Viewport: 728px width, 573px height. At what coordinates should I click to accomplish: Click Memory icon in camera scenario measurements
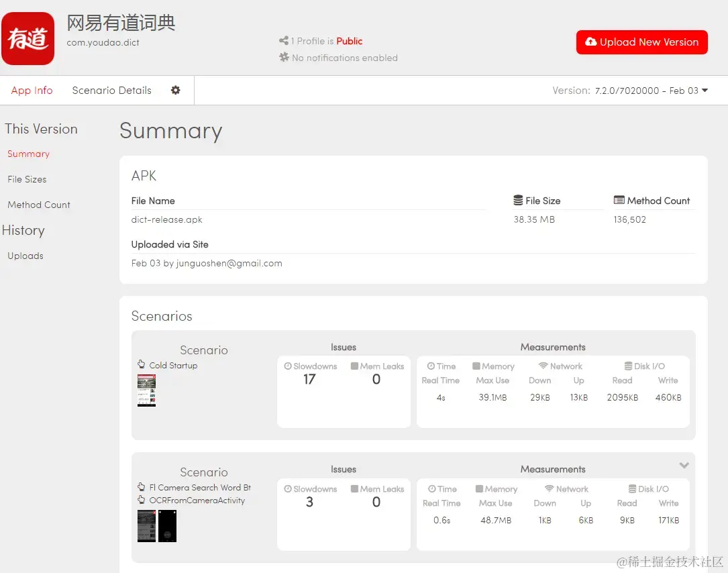[x=479, y=488]
